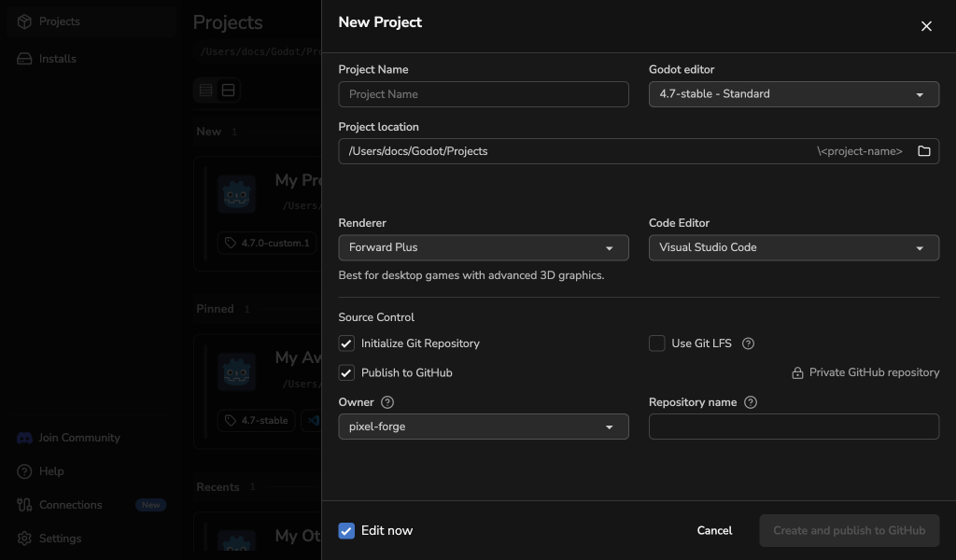
Task: Click the Discord icon beside Join Community
Action: 24,438
